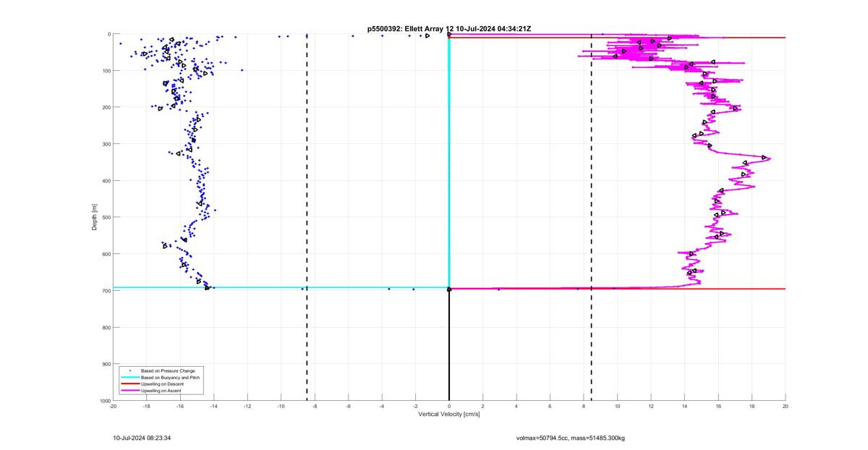Select the 'Vertical Velocity [cm/s]' x-axis label
The width and height of the screenshot is (868, 450).
448,415
